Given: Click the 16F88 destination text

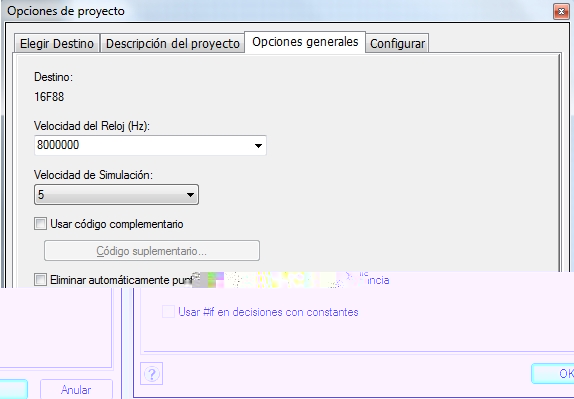Looking at the screenshot, I should pyautogui.click(x=49, y=97).
